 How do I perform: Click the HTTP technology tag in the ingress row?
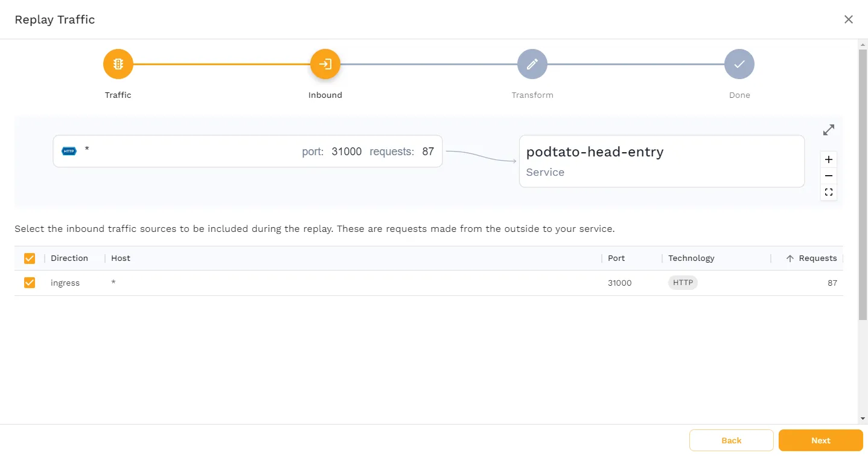tap(682, 282)
